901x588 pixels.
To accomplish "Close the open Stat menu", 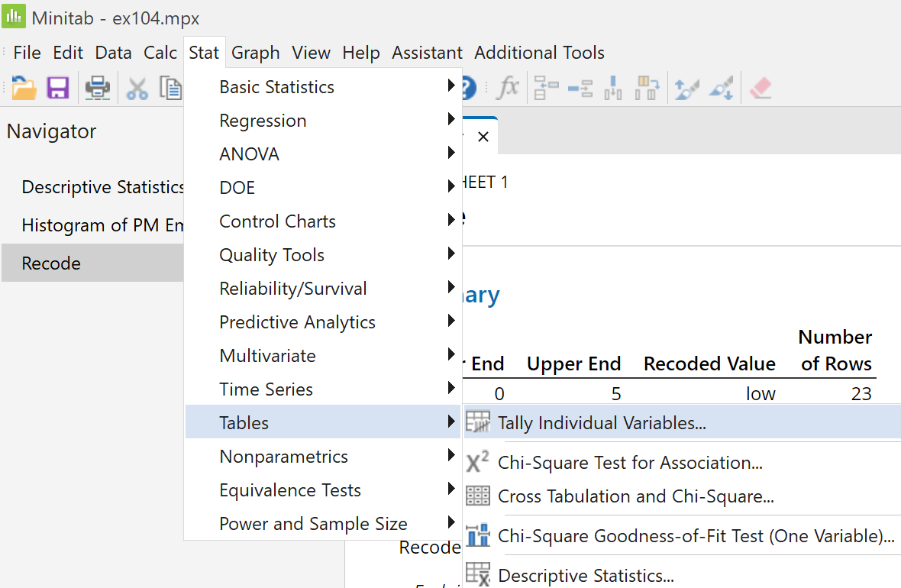I will point(204,53).
